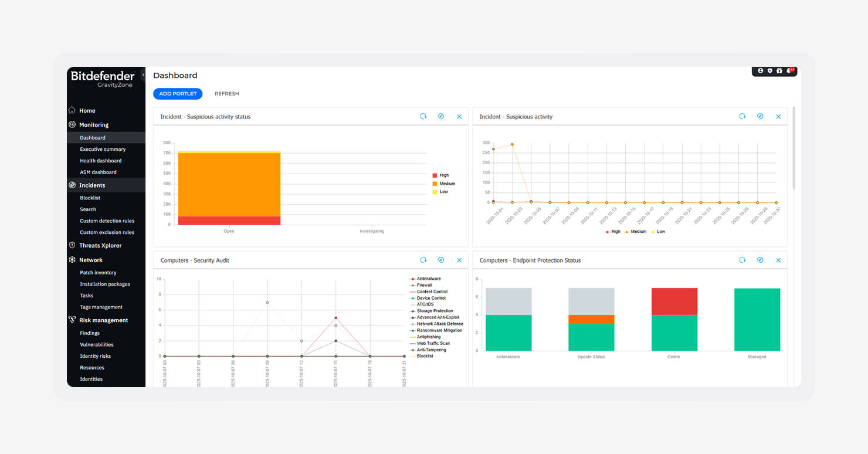This screenshot has width=868, height=454.
Task: Open the notifications bell icon
Action: click(789, 70)
